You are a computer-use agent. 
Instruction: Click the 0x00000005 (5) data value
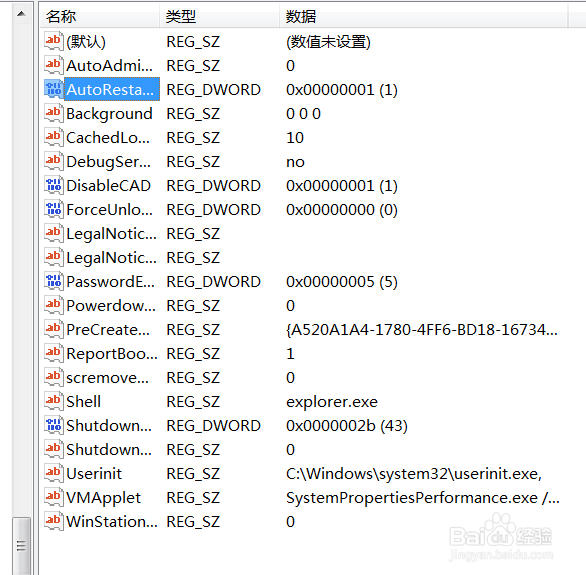point(342,282)
